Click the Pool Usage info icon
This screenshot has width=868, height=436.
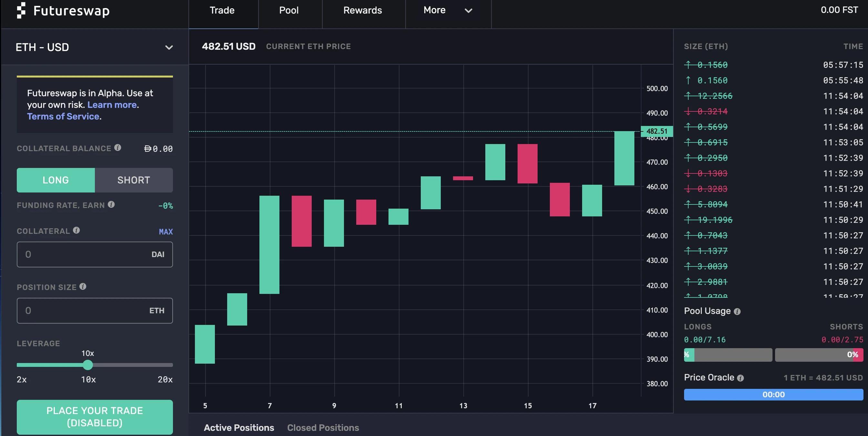(x=737, y=312)
